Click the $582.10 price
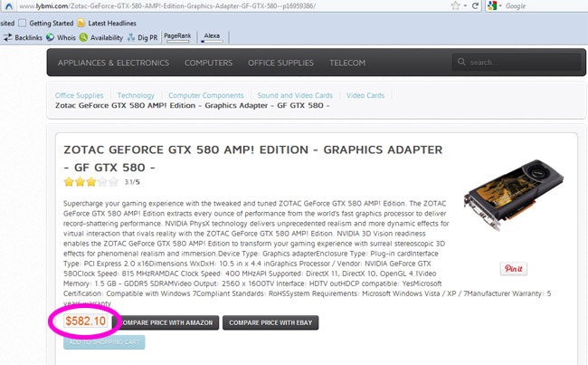Image resolution: width=588 pixels, height=365 pixels. [x=86, y=321]
